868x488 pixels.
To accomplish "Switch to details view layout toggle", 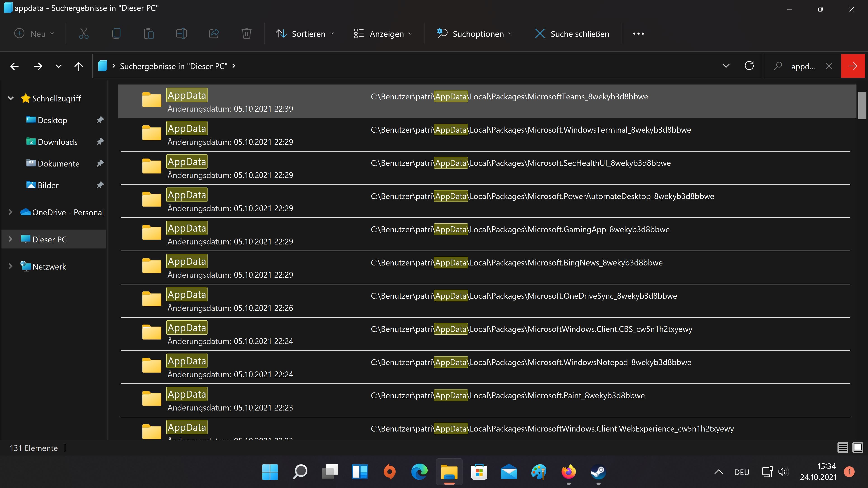I will pos(843,448).
